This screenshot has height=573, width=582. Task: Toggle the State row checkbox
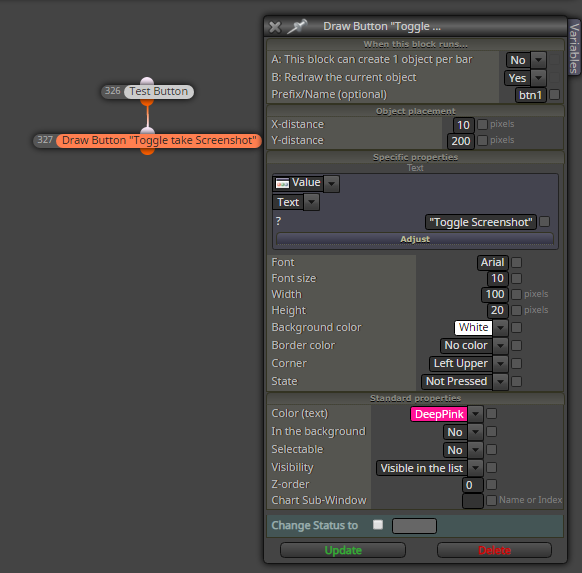(x=516, y=382)
